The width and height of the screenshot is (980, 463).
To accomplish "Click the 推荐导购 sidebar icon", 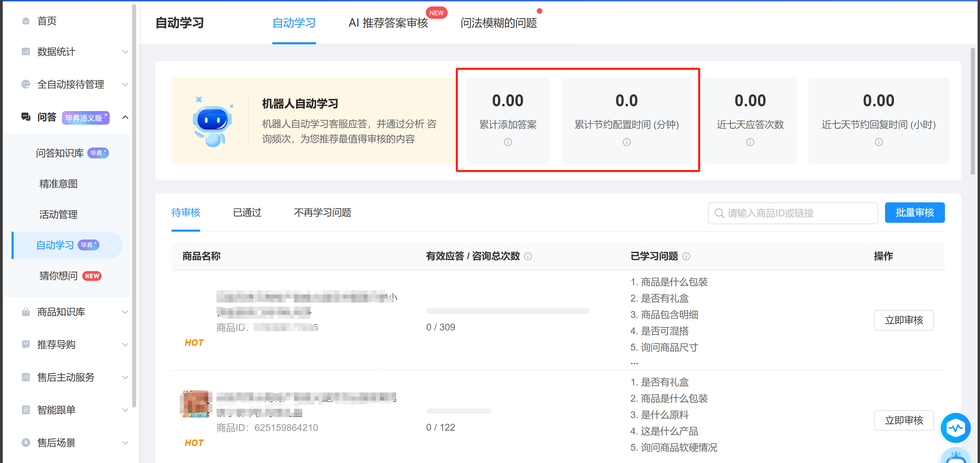I will [26, 344].
